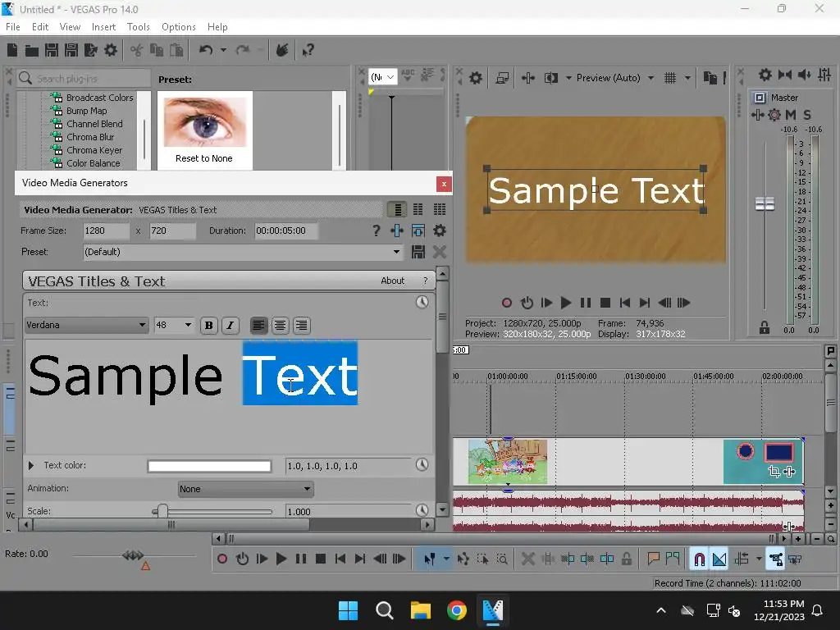Open the Options menu
This screenshot has width=840, height=630.
click(178, 27)
